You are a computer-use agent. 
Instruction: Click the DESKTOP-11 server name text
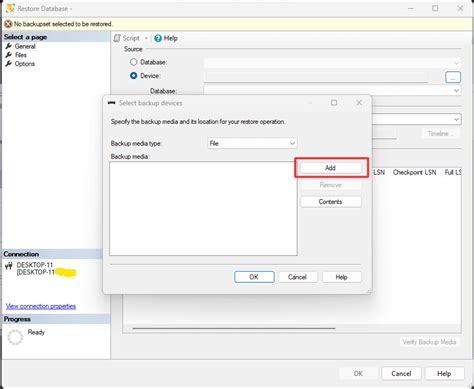click(x=35, y=265)
